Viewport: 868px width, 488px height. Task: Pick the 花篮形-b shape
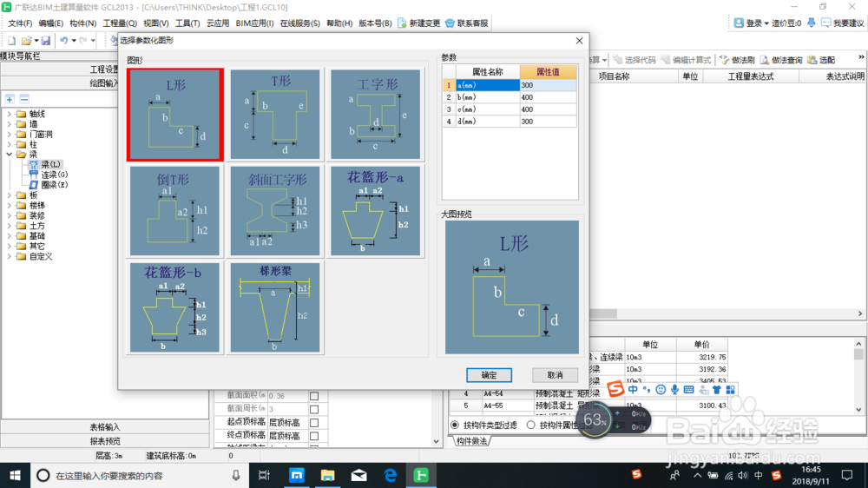[175, 307]
